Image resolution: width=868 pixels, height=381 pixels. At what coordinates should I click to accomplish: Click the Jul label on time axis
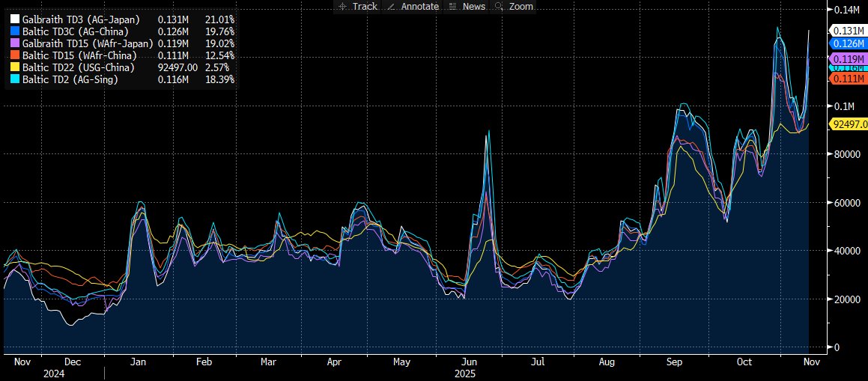pos(538,362)
